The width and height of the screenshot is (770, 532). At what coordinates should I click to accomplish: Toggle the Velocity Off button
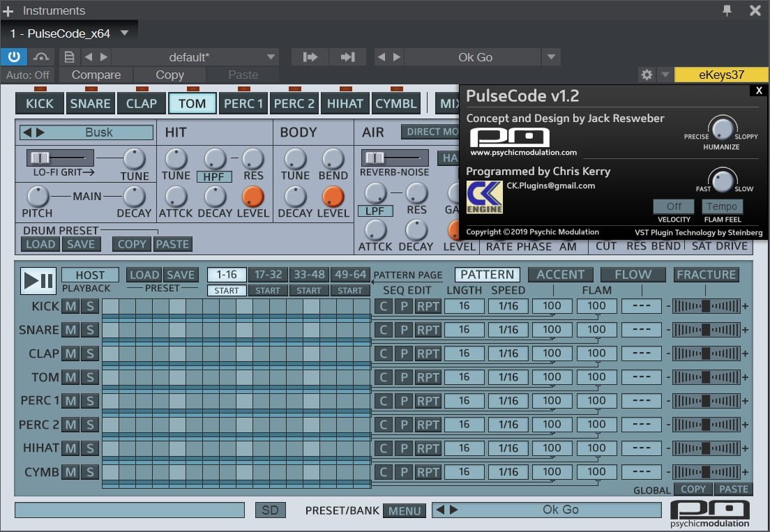674,206
